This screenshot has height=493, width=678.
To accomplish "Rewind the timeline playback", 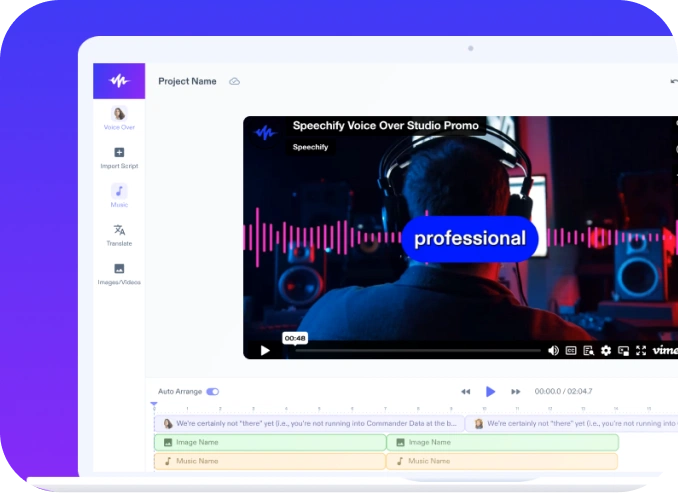I will 465,391.
